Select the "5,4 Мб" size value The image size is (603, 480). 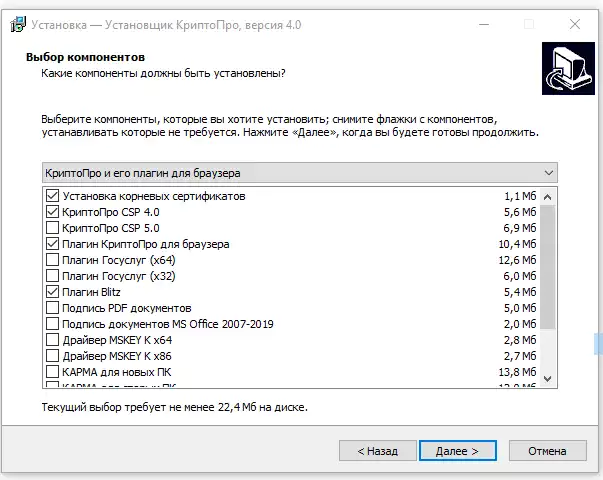pyautogui.click(x=520, y=292)
